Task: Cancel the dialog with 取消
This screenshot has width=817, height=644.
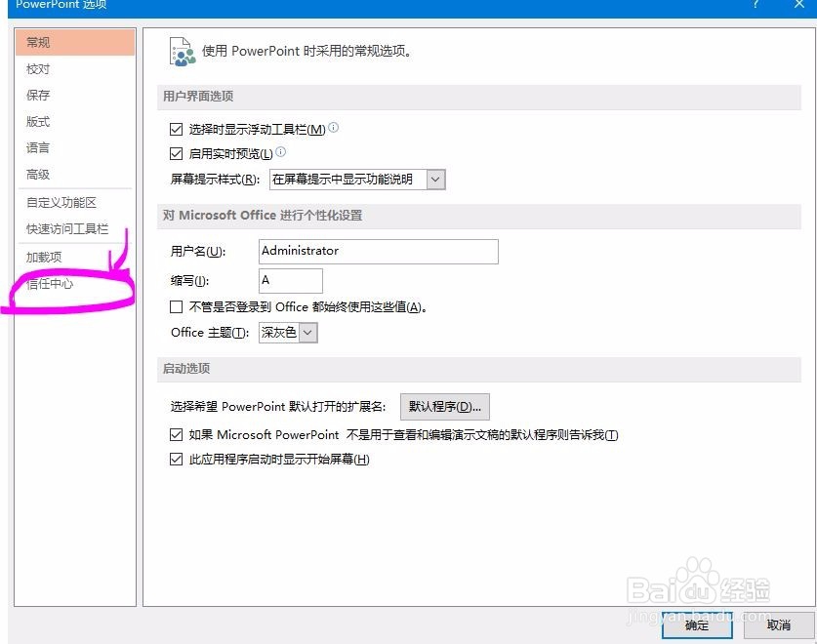Action: click(x=778, y=624)
